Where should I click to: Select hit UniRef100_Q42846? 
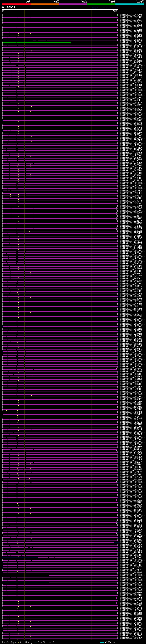[x=131, y=376]
